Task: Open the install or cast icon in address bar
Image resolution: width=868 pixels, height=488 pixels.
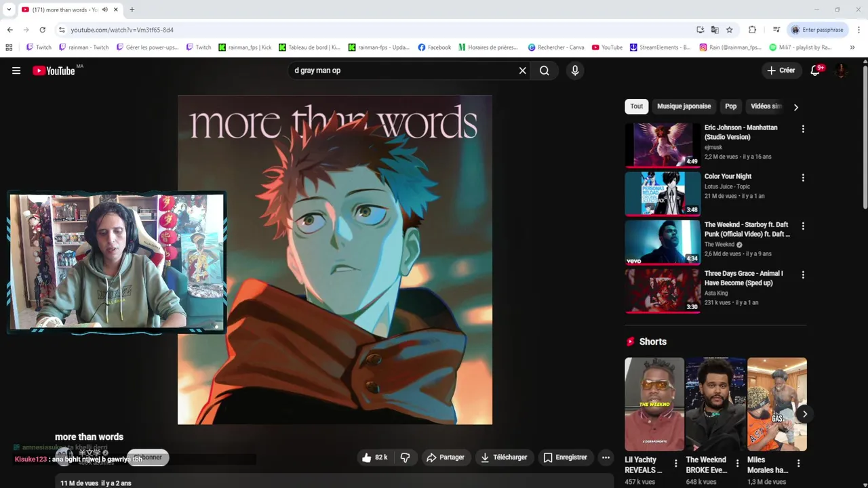Action: [700, 30]
